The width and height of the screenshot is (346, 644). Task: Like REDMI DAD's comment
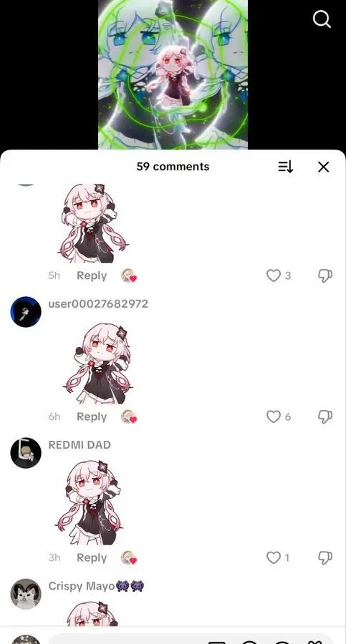274,557
